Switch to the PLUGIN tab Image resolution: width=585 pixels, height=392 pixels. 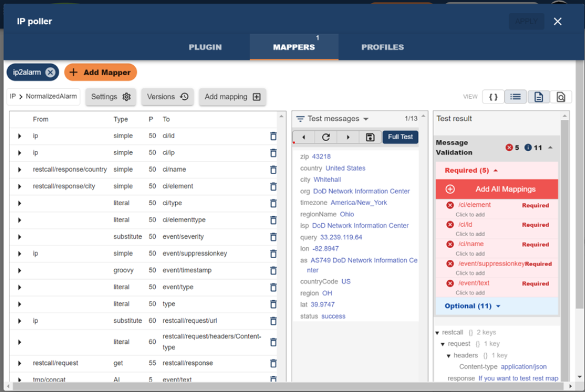[x=205, y=47]
